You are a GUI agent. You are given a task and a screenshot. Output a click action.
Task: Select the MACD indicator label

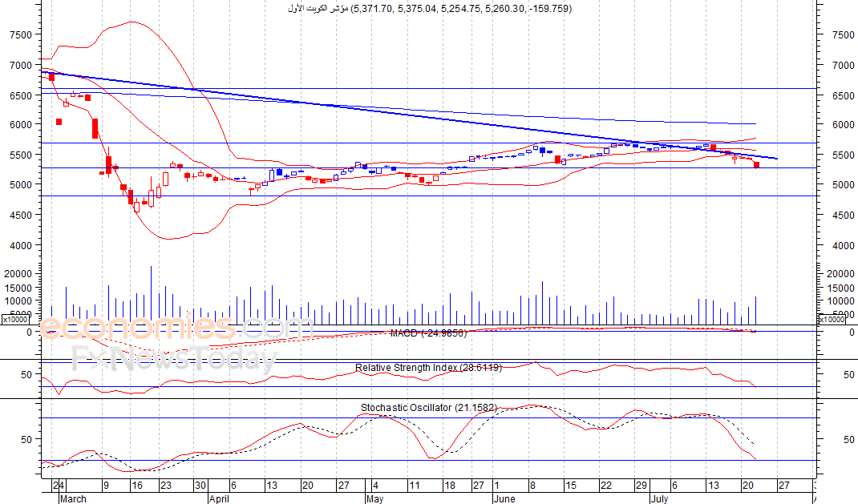click(428, 333)
